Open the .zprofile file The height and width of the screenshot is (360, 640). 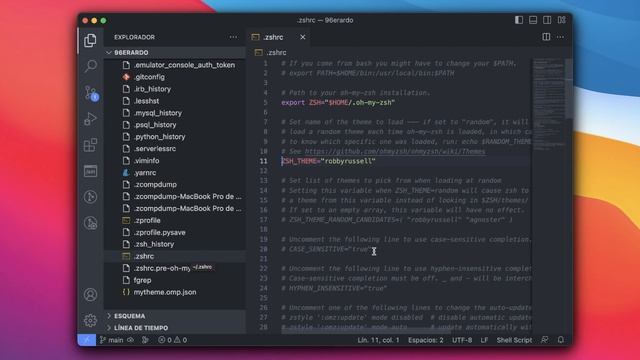tap(175, 220)
